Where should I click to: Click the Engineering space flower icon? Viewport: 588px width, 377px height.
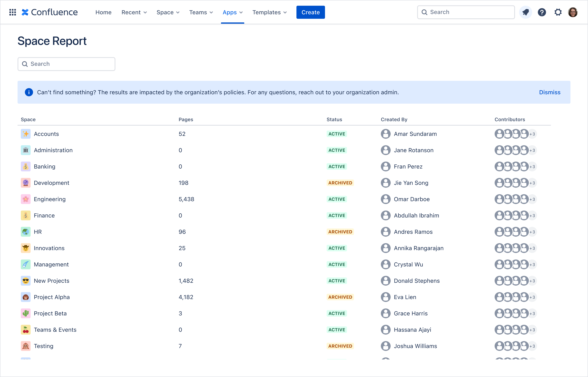coord(26,199)
